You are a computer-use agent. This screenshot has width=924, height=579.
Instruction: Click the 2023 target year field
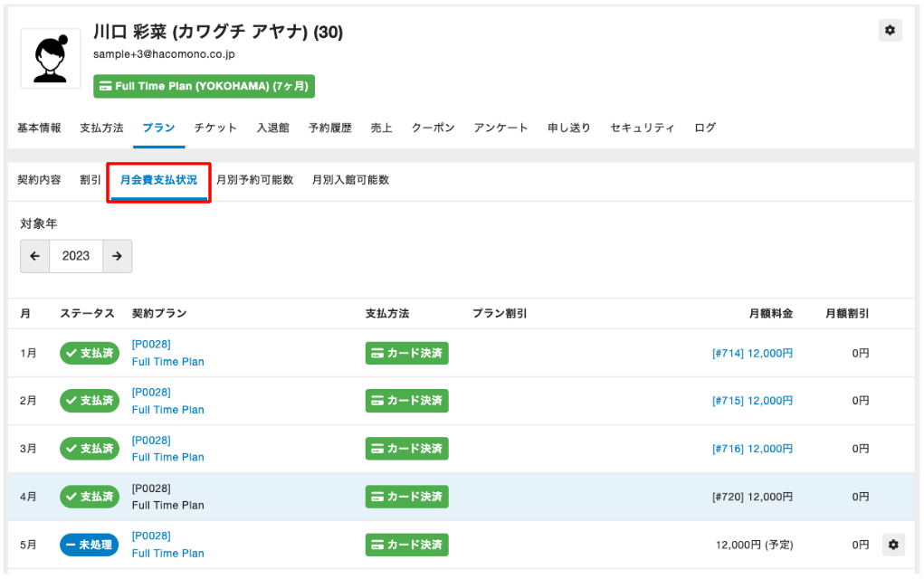(x=76, y=256)
